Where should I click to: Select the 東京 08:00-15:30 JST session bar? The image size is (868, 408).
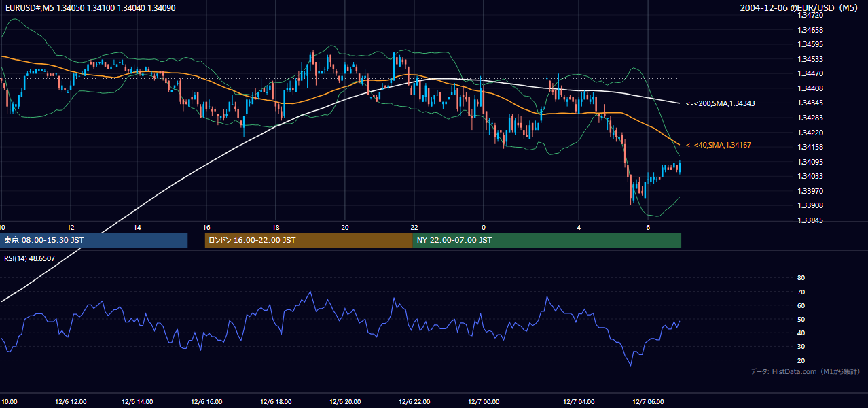point(94,240)
